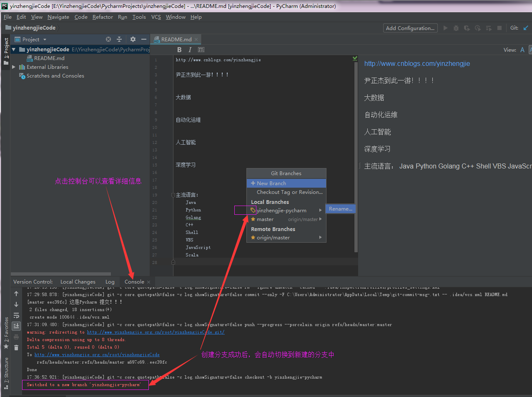Image resolution: width=532 pixels, height=397 pixels.
Task: Expand master branch submenu arrow
Action: pos(320,219)
